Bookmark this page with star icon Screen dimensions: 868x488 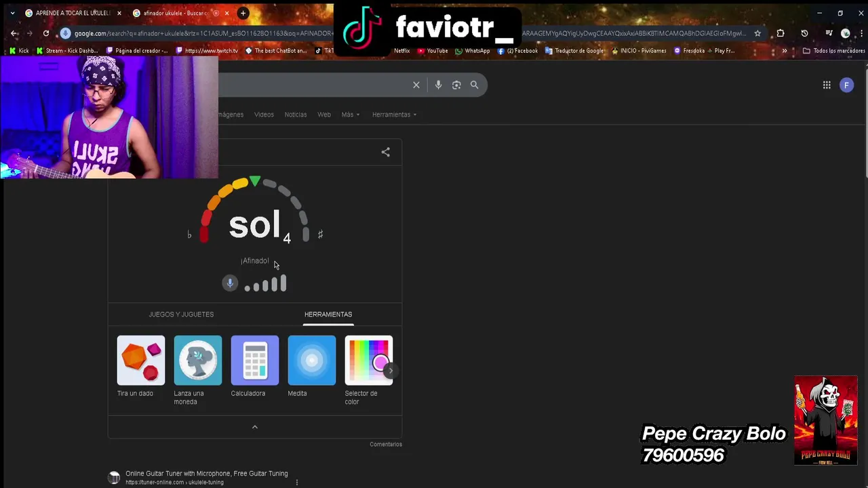coord(757,33)
